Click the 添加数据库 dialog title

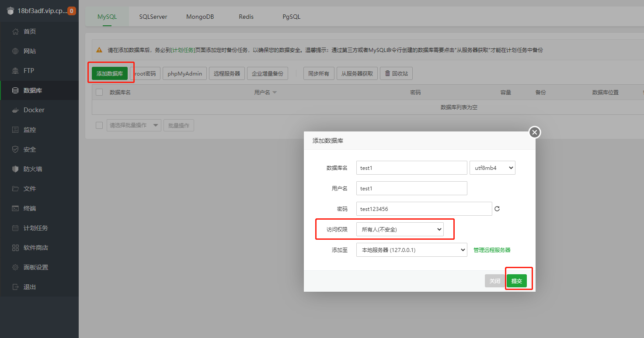328,141
